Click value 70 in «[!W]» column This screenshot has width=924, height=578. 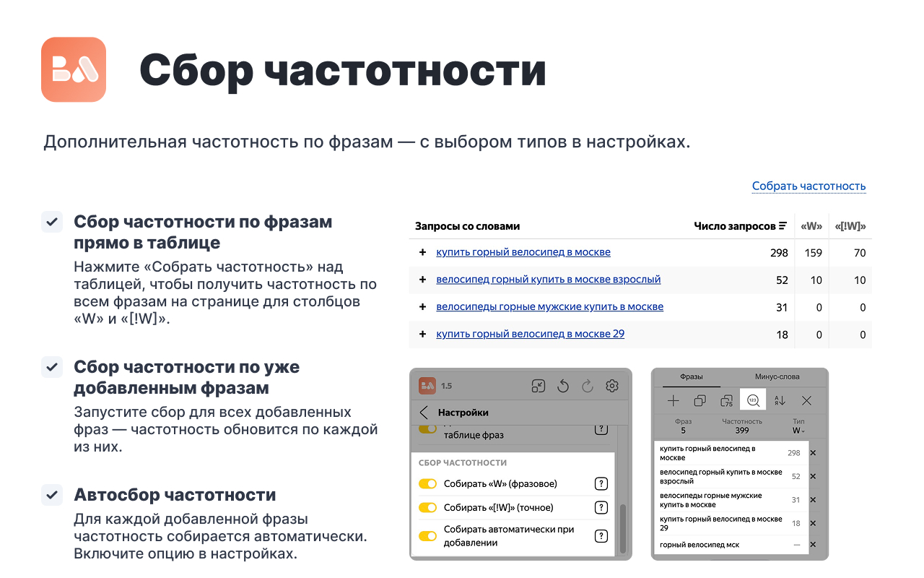[x=859, y=253]
